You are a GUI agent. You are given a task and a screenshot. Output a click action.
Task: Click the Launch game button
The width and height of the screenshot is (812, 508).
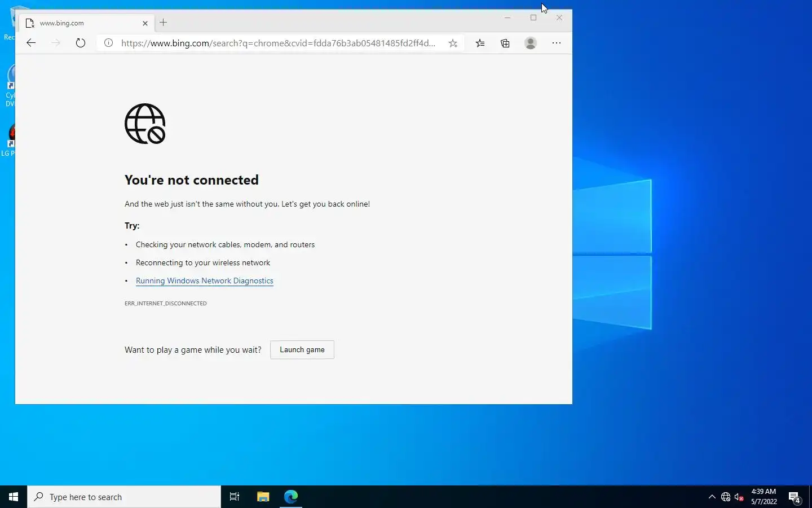[302, 350]
